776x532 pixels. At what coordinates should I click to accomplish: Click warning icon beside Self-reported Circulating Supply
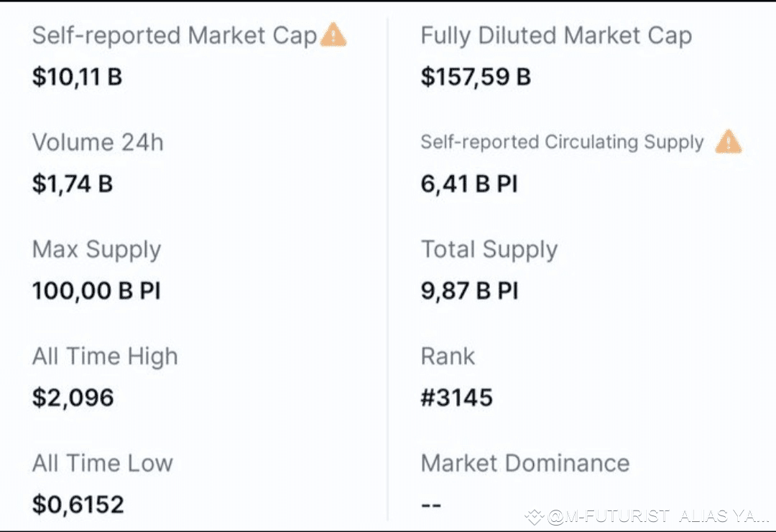[x=728, y=141]
